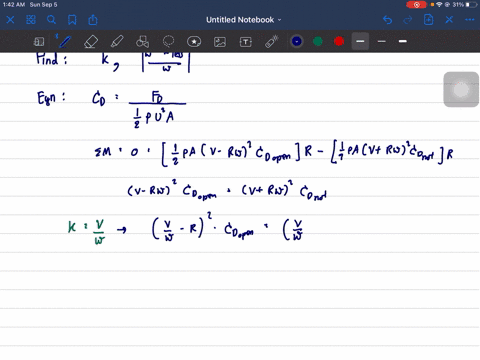Viewport: 480px width, 360px height.
Task: Tap the handwritten 'Eqn :' label
Action: coord(51,98)
